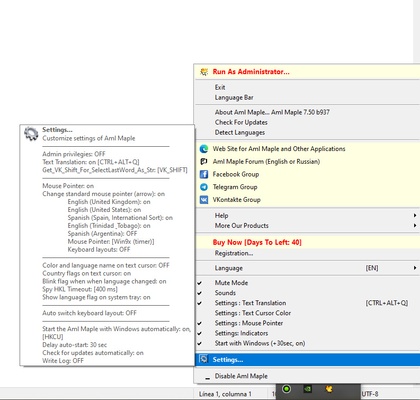This screenshot has width=420, height=400.
Task: Click 'Mouse Pointer: on' tooltip line
Action: coord(68,186)
